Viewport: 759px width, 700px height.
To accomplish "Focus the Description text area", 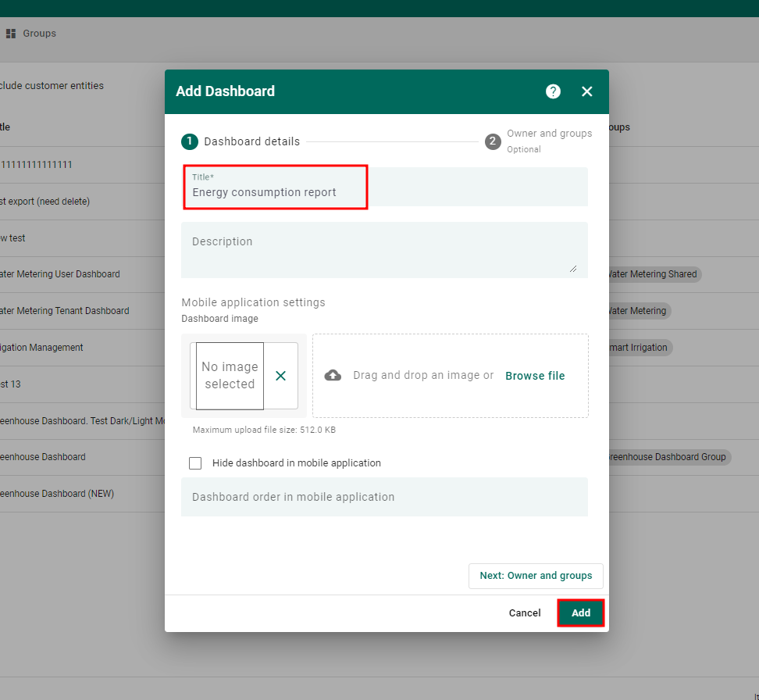I will 384,249.
